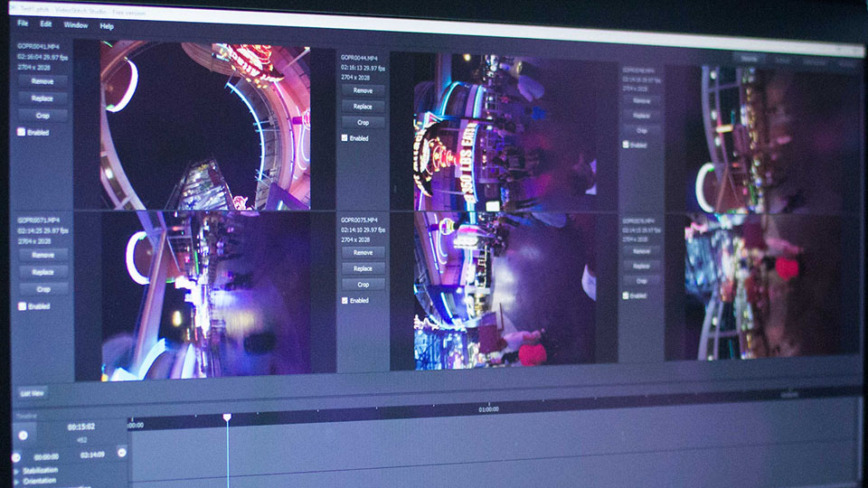Click the round icon beside the 00:00:00 start time

pos(15,457)
